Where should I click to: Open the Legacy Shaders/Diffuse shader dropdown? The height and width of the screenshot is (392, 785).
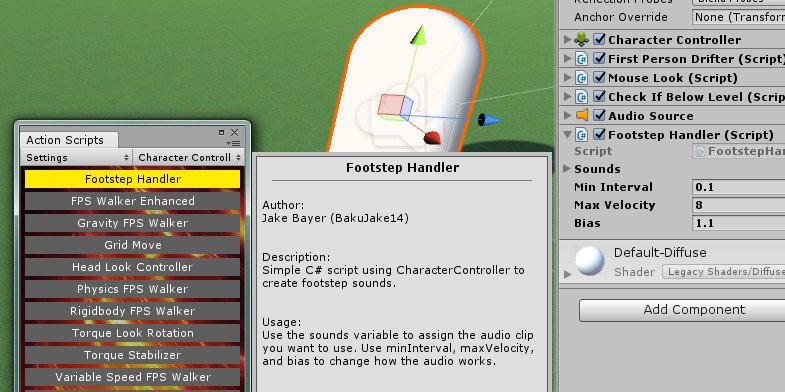pos(723,272)
